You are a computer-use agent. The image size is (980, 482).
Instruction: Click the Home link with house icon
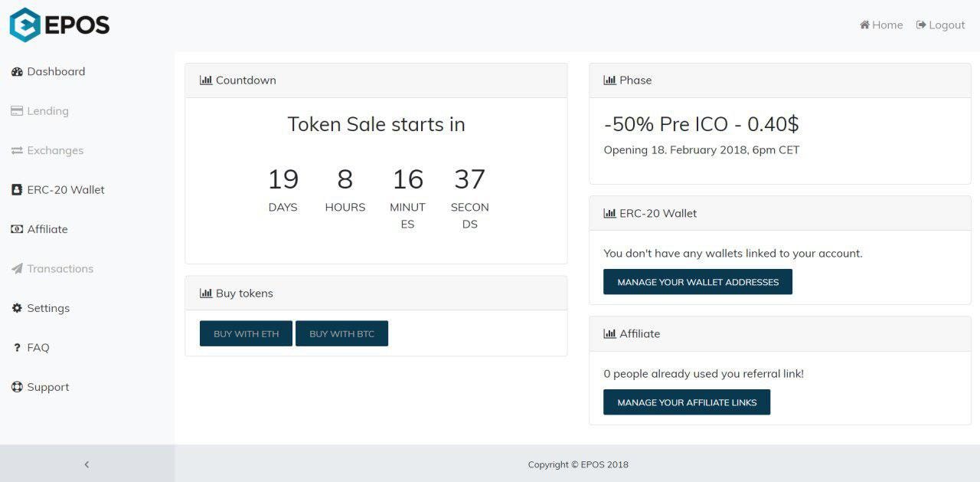coord(881,25)
